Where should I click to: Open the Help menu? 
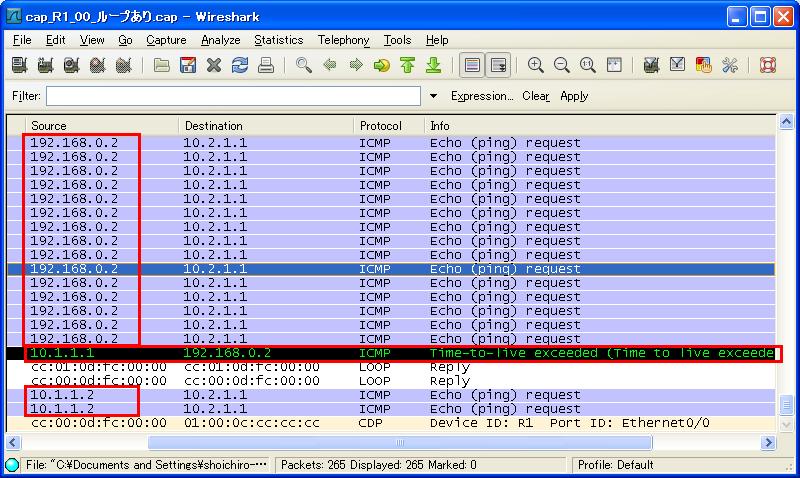437,40
